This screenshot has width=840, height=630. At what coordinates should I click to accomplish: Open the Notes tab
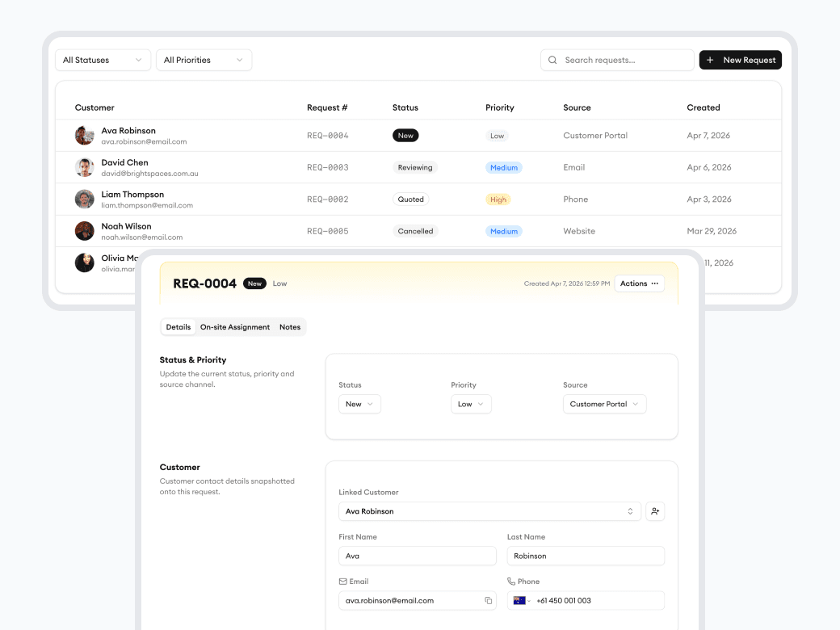[290, 326]
